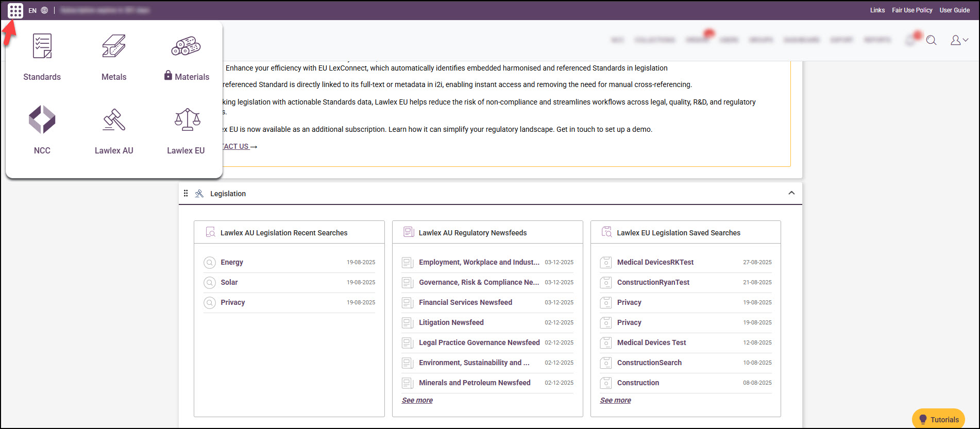Open the Energy recent search
Viewport: 980px width, 429px height.
click(x=232, y=262)
